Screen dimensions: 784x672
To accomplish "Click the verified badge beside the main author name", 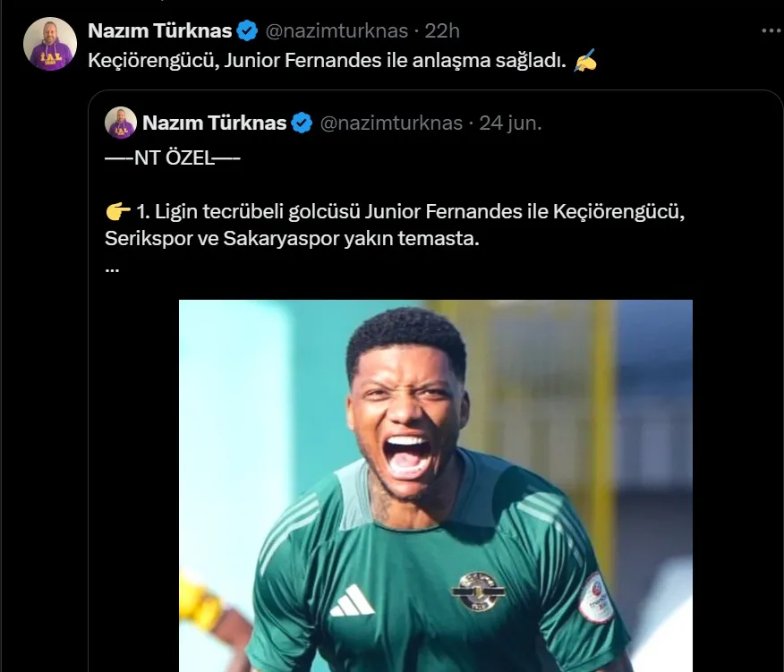I will tap(247, 31).
